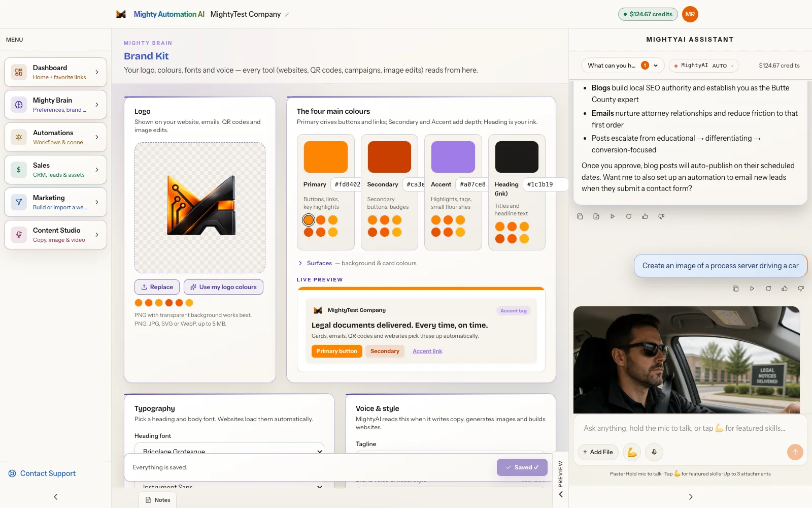Open Automations in the menu
Image resolution: width=812 pixels, height=508 pixels.
point(56,137)
